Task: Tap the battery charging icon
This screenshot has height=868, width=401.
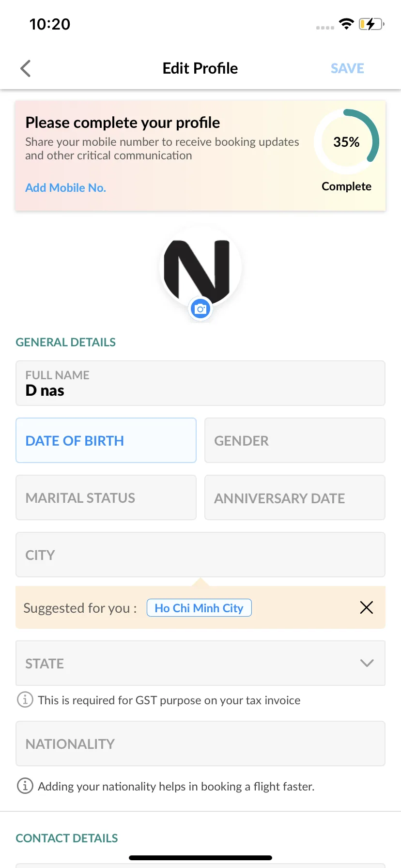Action: 371,24
